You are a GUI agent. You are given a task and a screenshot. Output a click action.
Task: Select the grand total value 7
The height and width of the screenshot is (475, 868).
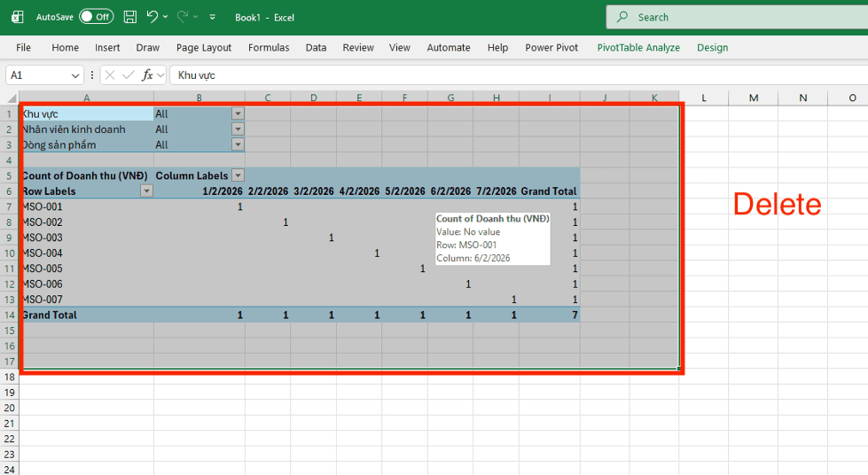[x=550, y=315]
